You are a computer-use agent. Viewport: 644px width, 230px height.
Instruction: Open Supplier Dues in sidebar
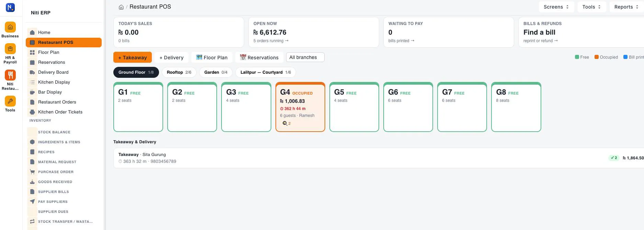click(53, 212)
